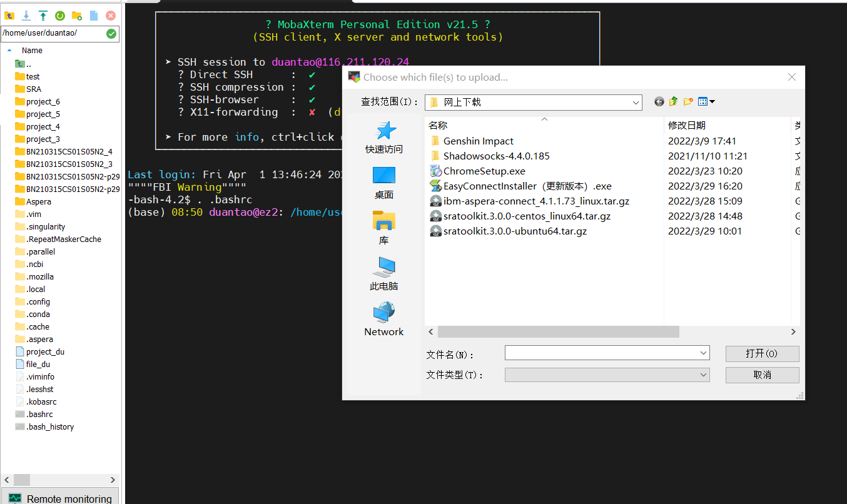
Task: Click the upload file icon in sidebar toolbar
Action: click(x=43, y=16)
